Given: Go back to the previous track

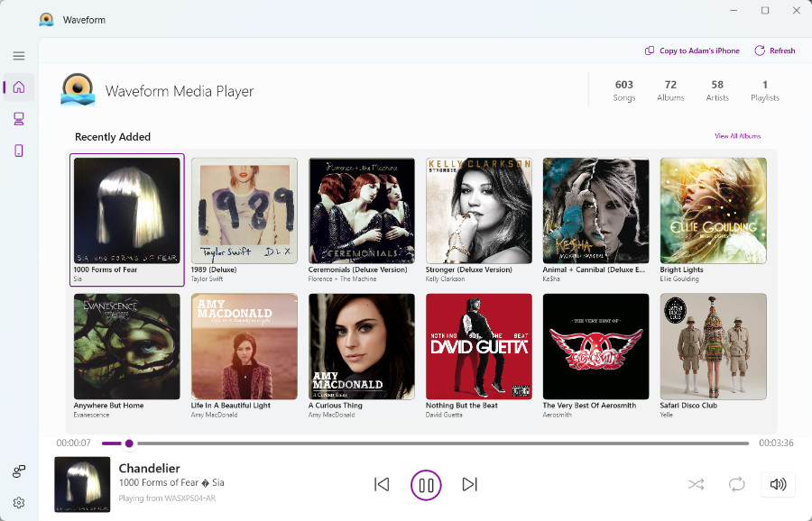Looking at the screenshot, I should pos(382,484).
